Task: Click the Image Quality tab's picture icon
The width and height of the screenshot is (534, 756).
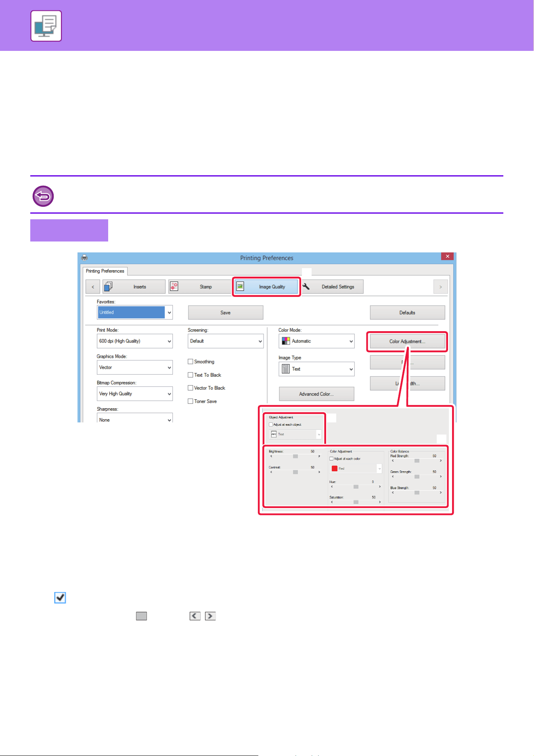Action: click(x=240, y=286)
